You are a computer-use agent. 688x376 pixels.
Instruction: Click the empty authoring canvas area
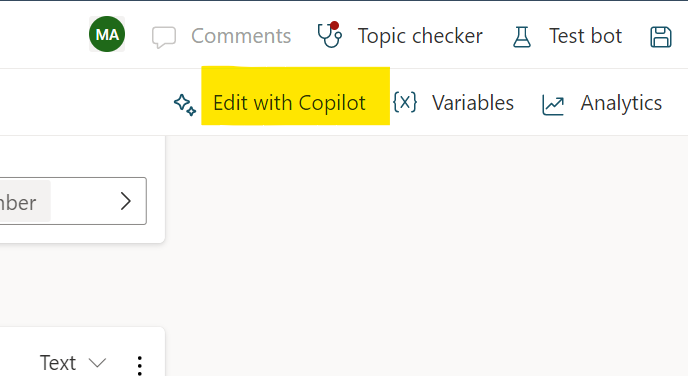(426, 255)
